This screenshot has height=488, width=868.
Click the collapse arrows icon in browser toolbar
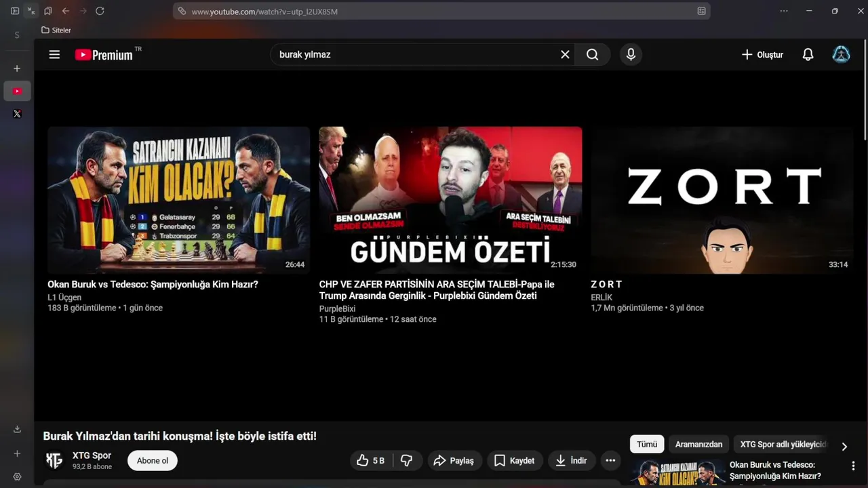(x=31, y=11)
